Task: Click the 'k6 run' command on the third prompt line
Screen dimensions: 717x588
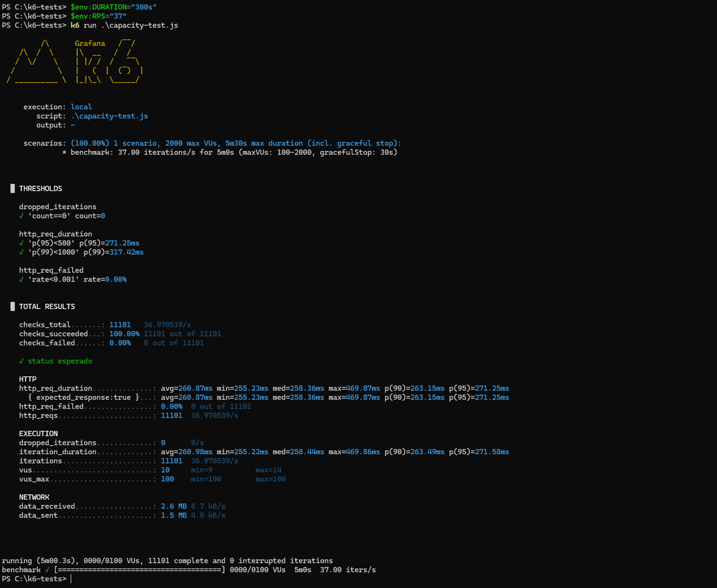Action: (124, 25)
